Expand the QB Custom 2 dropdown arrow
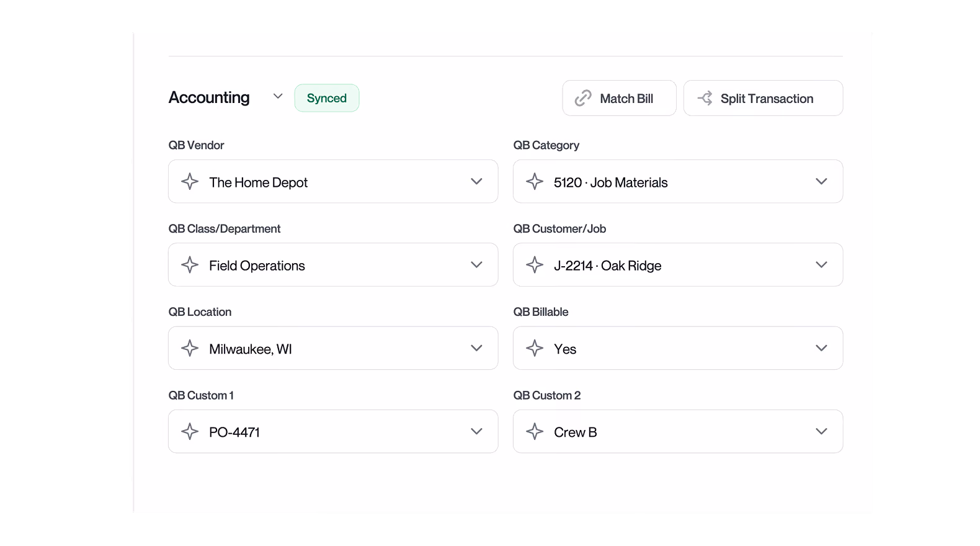The width and height of the screenshot is (980, 546). pos(821,431)
